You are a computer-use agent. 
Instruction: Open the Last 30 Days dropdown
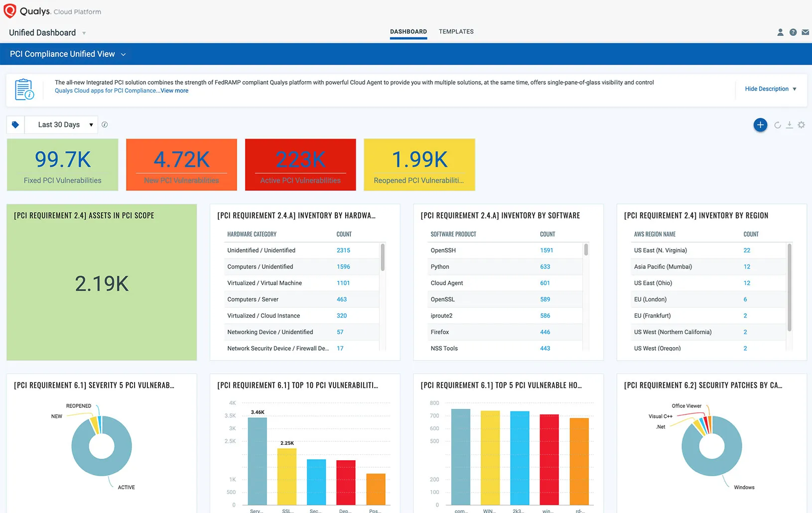pos(61,125)
